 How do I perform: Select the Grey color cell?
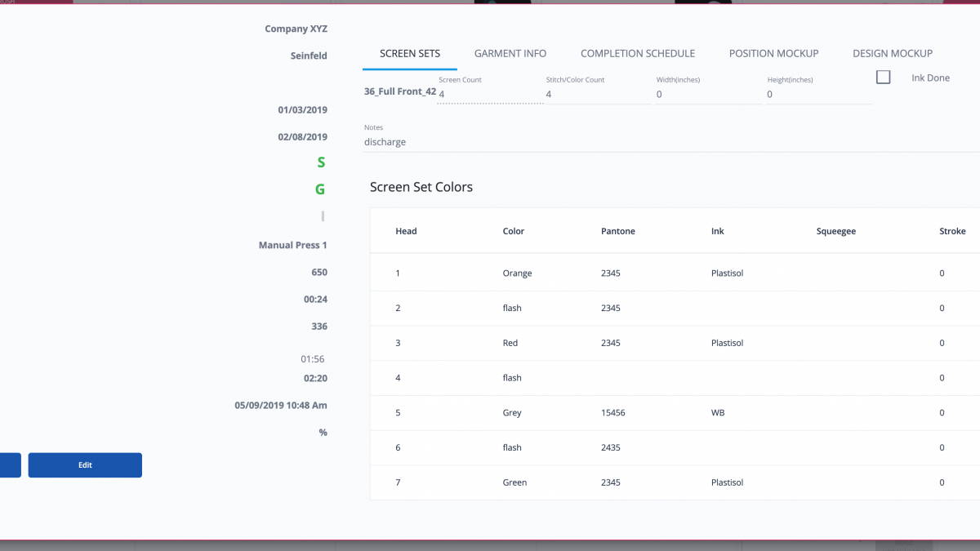pos(512,413)
